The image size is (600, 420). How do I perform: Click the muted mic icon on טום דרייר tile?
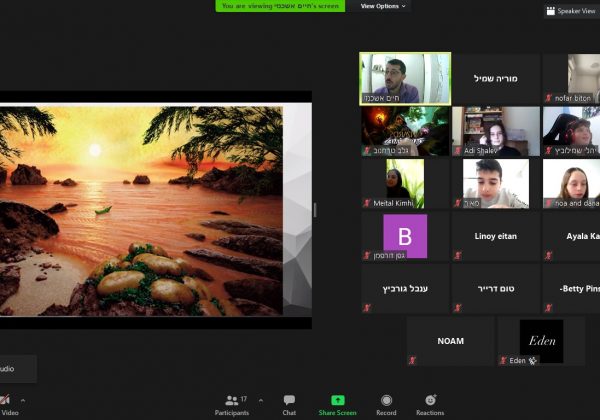click(457, 308)
